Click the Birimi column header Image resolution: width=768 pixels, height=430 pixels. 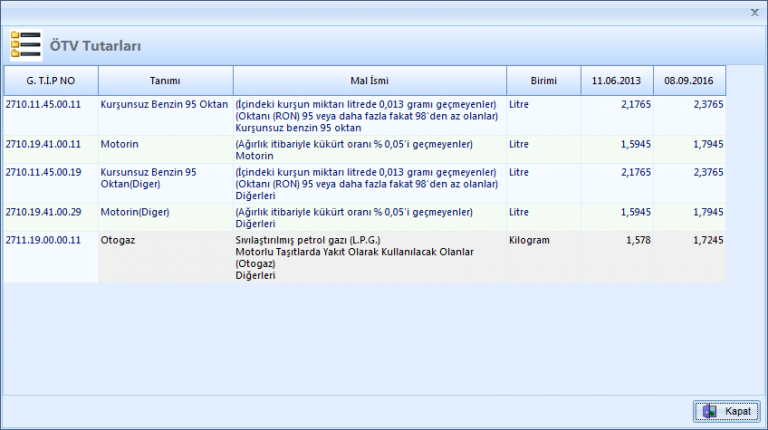point(543,80)
